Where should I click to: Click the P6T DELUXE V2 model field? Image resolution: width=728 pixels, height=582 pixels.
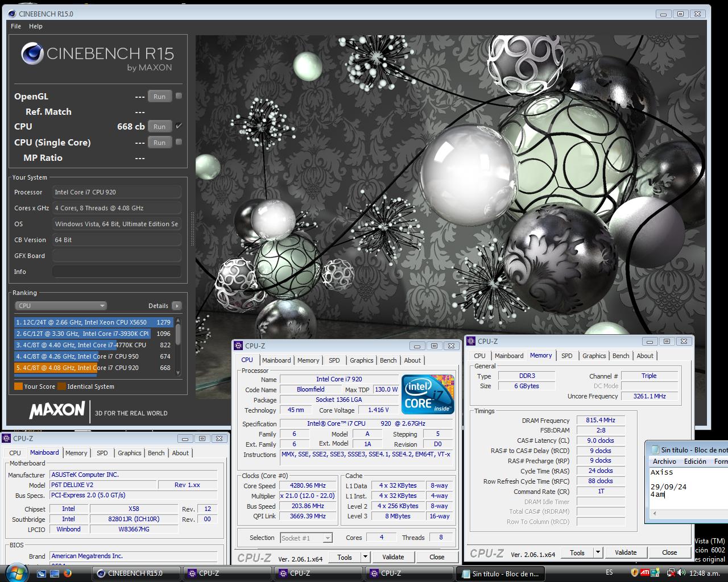[x=103, y=485]
